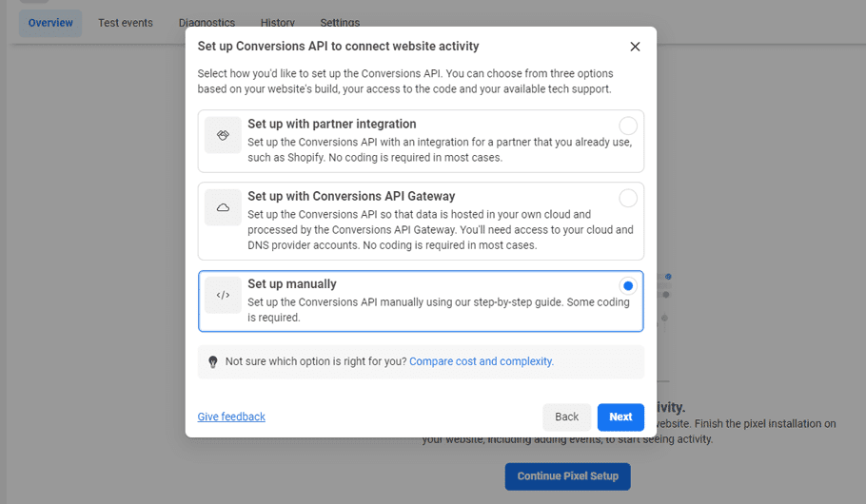Close the Conversions API setup dialog
Viewport: 866px width, 504px height.
pos(635,47)
